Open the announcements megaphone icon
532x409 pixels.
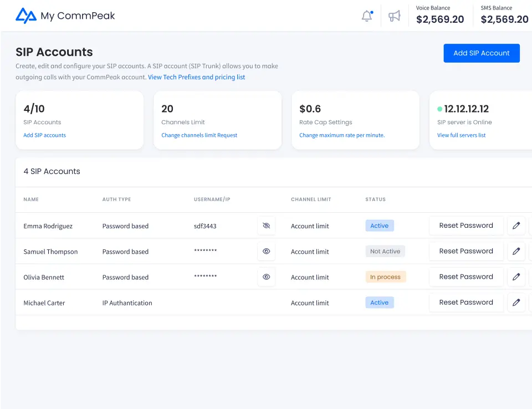pyautogui.click(x=395, y=16)
